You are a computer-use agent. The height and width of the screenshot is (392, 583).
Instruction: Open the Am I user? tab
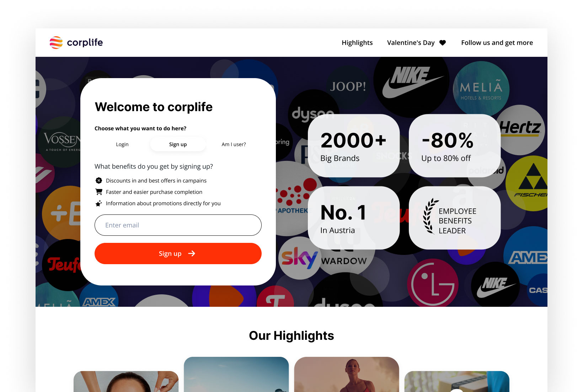coord(234,145)
